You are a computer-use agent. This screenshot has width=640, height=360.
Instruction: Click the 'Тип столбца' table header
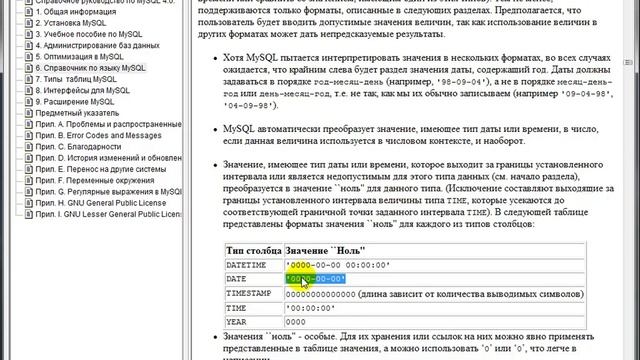[254, 250]
